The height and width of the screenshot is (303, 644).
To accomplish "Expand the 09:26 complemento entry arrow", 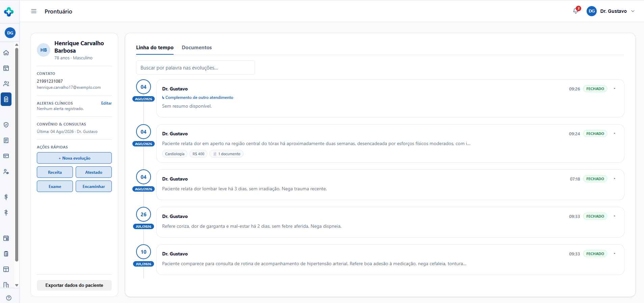I will [615, 89].
